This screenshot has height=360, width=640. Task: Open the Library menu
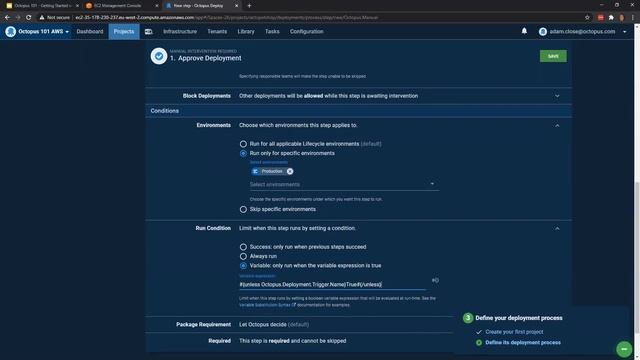(x=246, y=31)
